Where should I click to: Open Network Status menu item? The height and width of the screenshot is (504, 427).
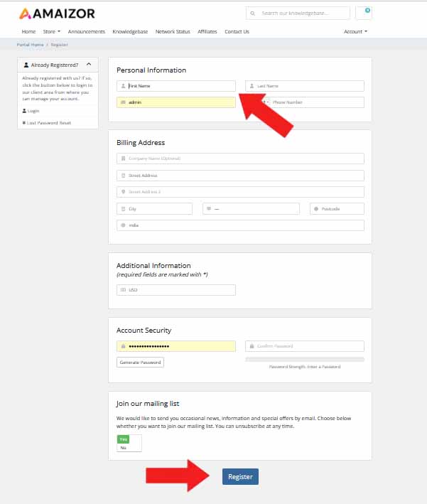pyautogui.click(x=173, y=31)
